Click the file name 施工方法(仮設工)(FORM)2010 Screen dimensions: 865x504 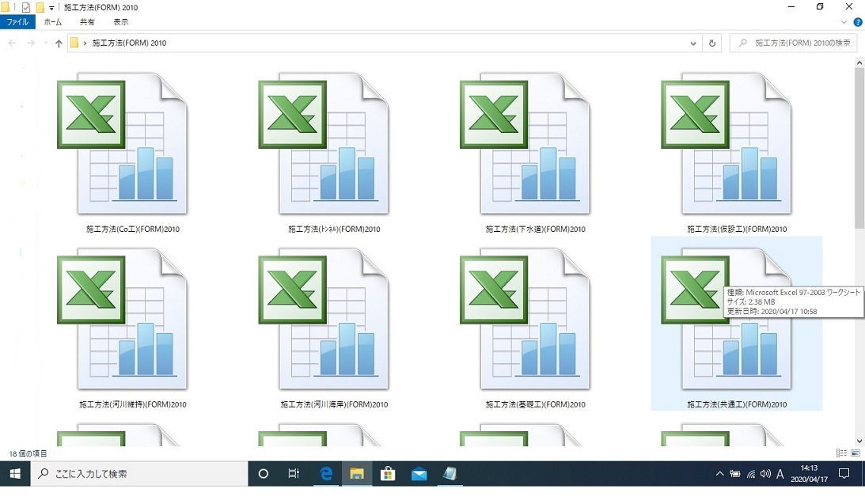737,229
